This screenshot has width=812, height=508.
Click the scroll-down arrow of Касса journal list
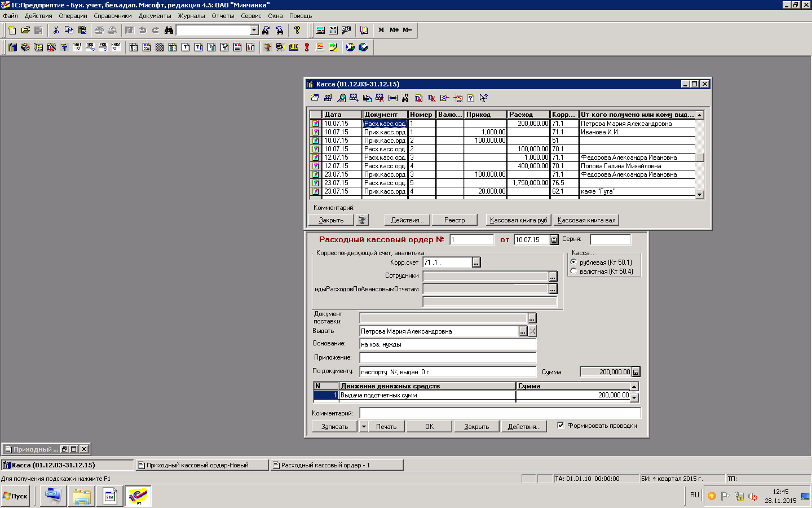[x=700, y=195]
